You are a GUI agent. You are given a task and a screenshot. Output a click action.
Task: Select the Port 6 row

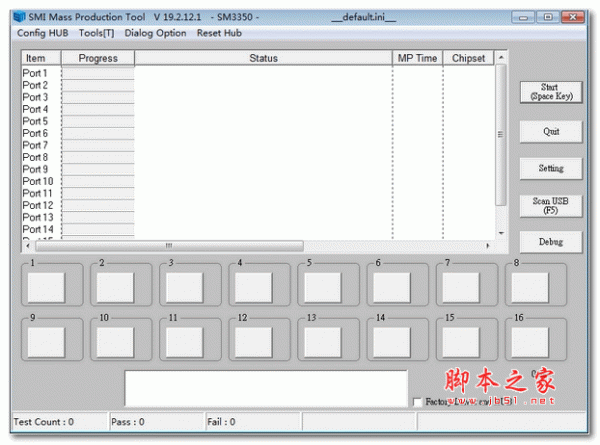[258, 133]
